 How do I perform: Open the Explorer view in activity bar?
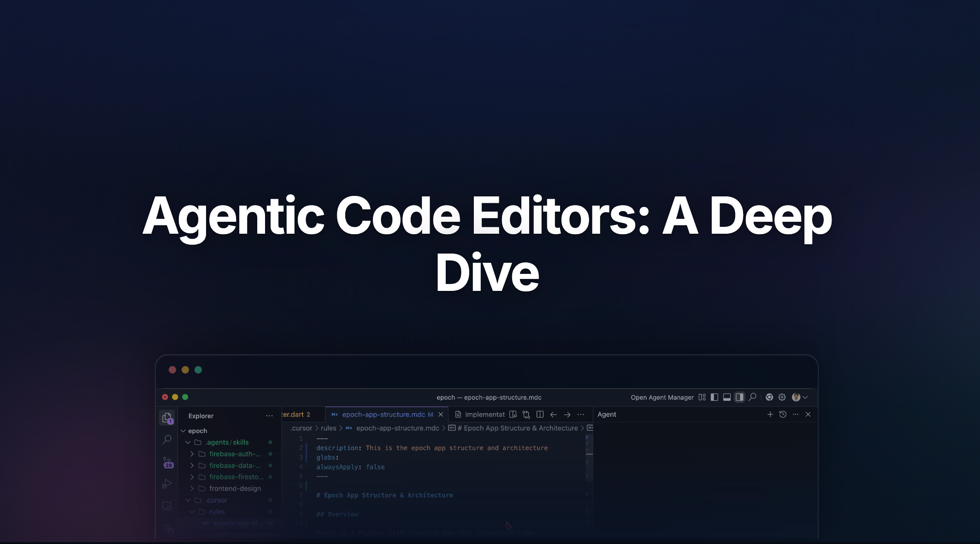[167, 418]
